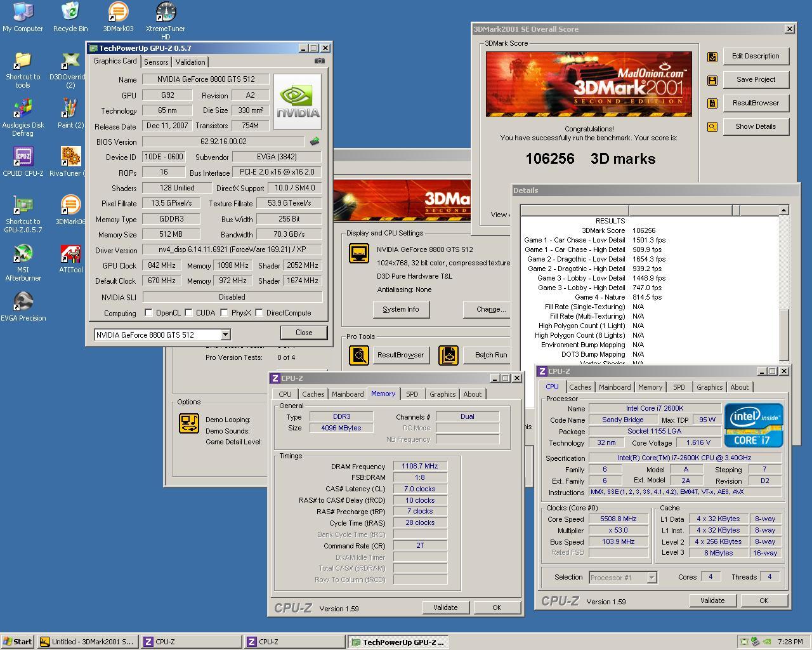Click the Save Project button

[x=756, y=80]
